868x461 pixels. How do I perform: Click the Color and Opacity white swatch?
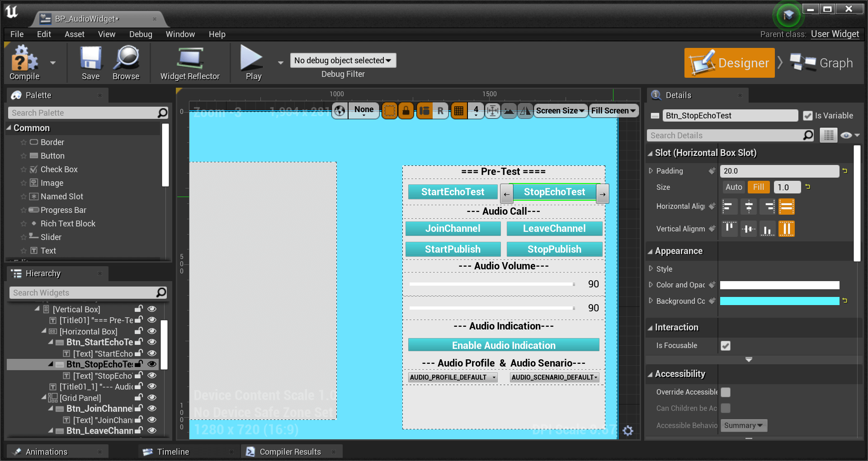[x=779, y=285]
